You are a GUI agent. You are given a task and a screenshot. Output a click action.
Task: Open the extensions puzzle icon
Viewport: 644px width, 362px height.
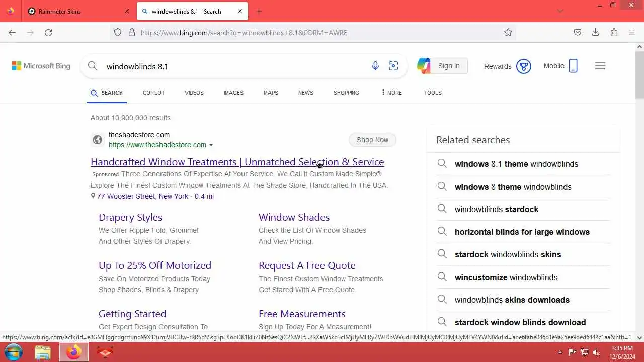[614, 32]
